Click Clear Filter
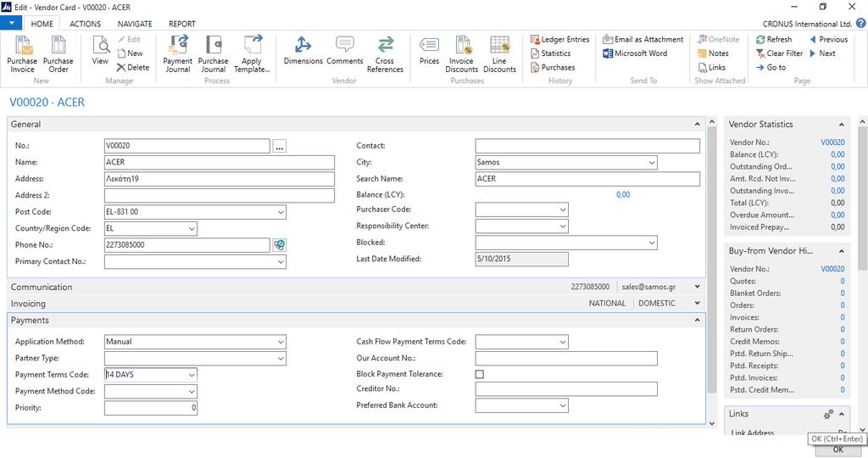The height and width of the screenshot is (458, 868). click(x=780, y=53)
